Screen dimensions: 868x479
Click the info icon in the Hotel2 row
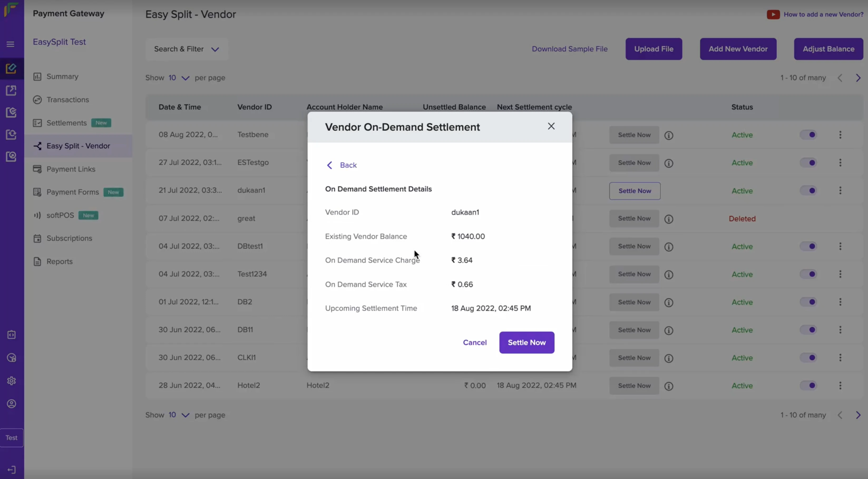coord(669,386)
